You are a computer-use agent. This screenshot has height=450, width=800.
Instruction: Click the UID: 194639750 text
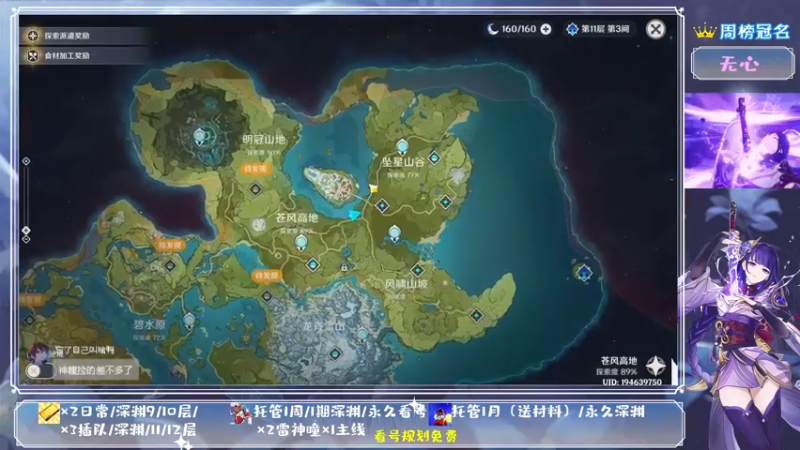pyautogui.click(x=632, y=382)
